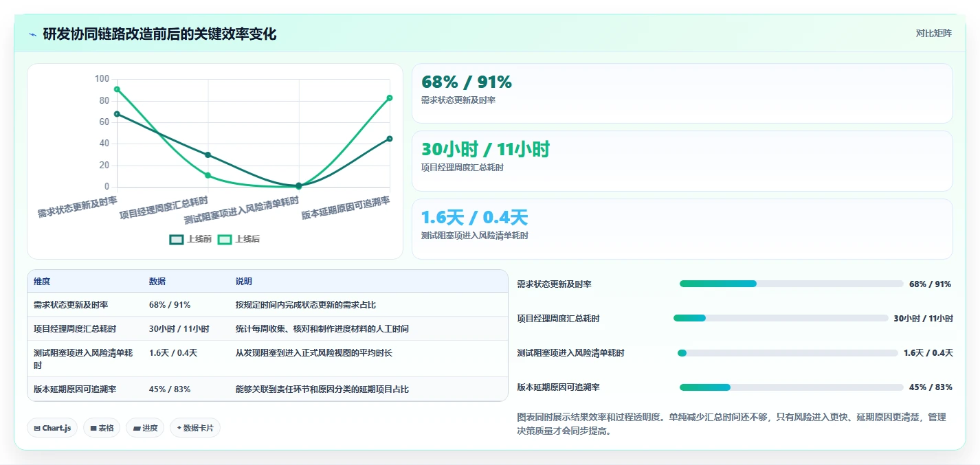980x465 pixels.
Task: Click chart x-axis label 需求状态更新及时率
Action: (x=78, y=207)
